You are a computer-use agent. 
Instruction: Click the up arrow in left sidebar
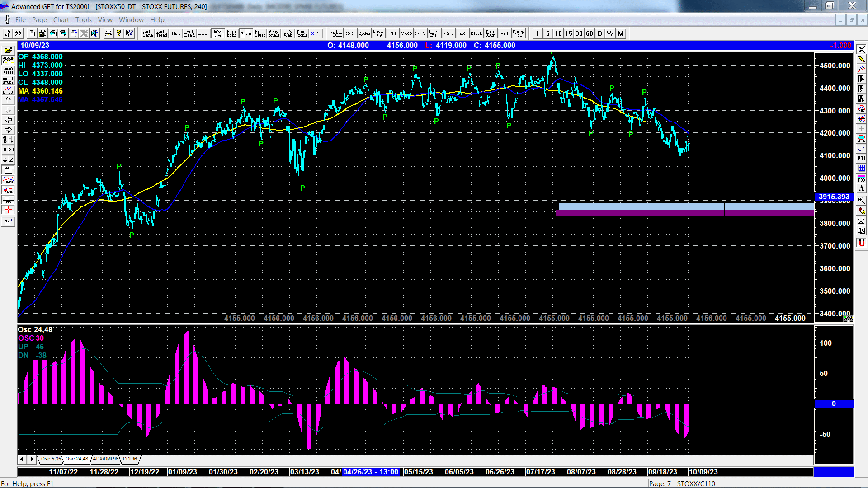(8, 100)
